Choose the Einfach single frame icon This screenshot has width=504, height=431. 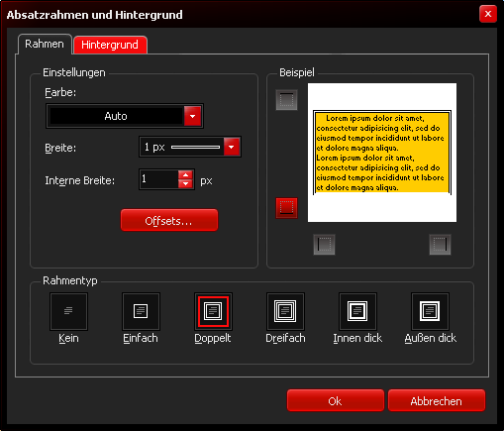pos(141,311)
